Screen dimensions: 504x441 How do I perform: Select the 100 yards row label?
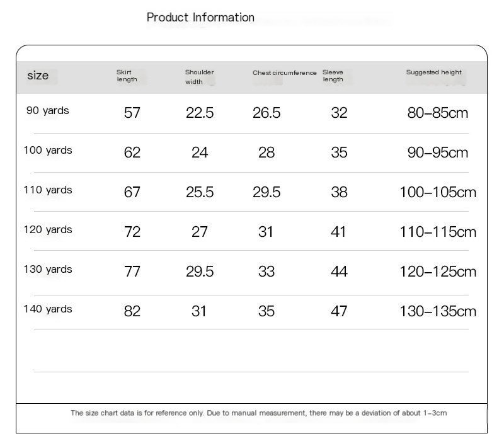[x=48, y=150]
